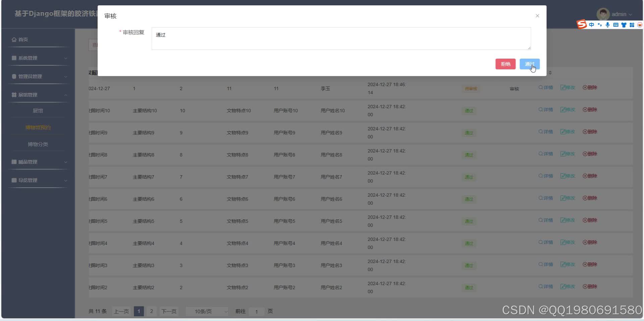Click the column sort arrows icon
The height and width of the screenshot is (321, 644).
point(550,73)
